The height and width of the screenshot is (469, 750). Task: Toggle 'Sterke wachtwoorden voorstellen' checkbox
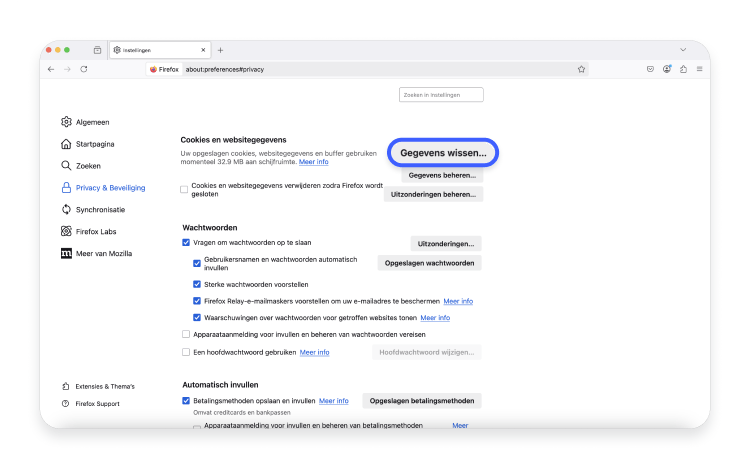tap(197, 283)
